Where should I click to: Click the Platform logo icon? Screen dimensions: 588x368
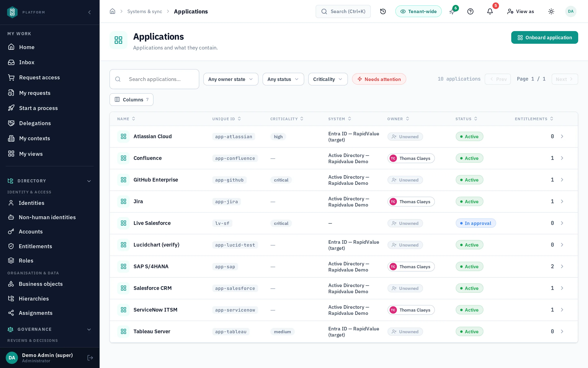12,12
